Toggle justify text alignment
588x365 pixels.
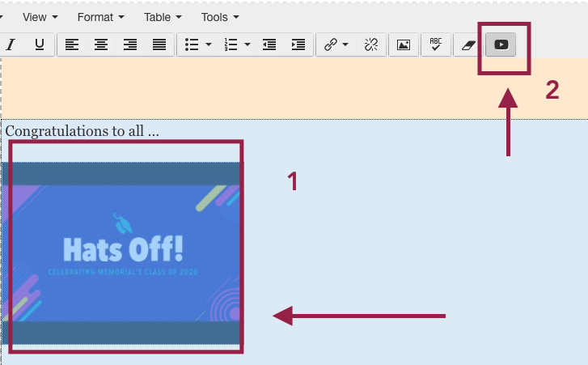pos(159,45)
